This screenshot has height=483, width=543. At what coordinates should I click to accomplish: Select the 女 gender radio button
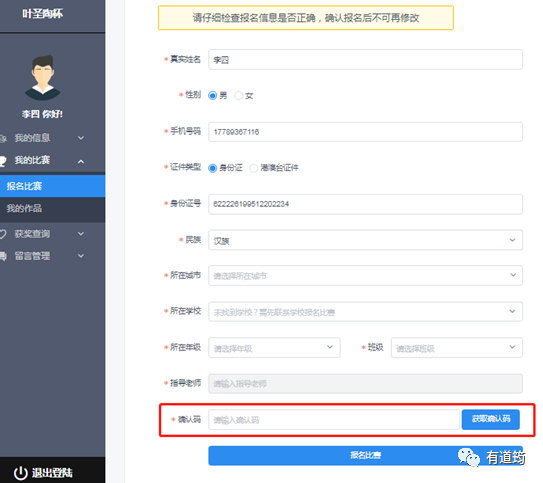(238, 96)
